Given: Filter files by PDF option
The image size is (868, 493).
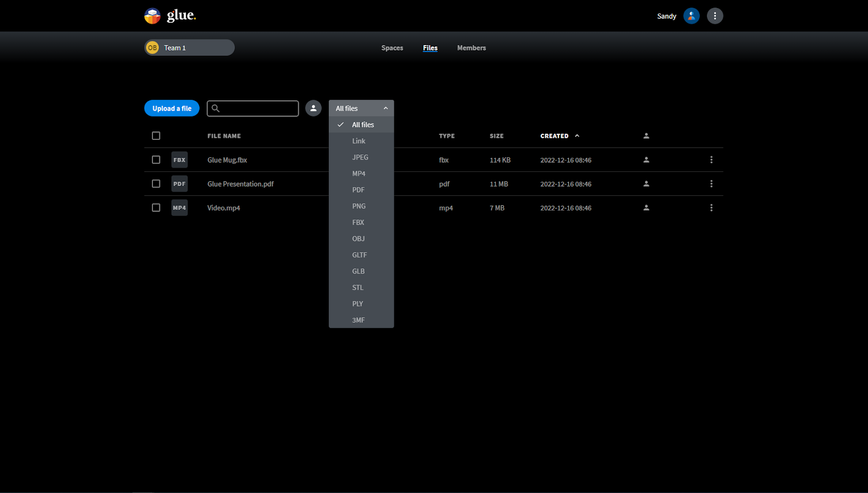Looking at the screenshot, I should (x=361, y=190).
